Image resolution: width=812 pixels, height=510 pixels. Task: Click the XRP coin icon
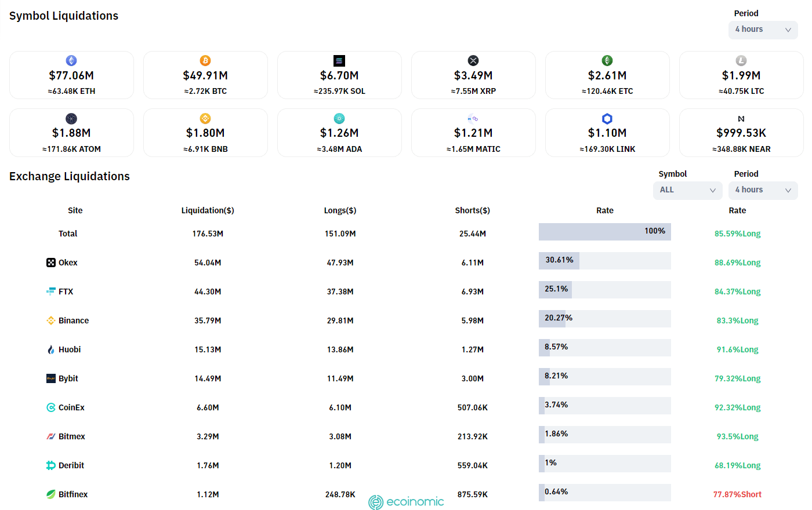tap(473, 60)
